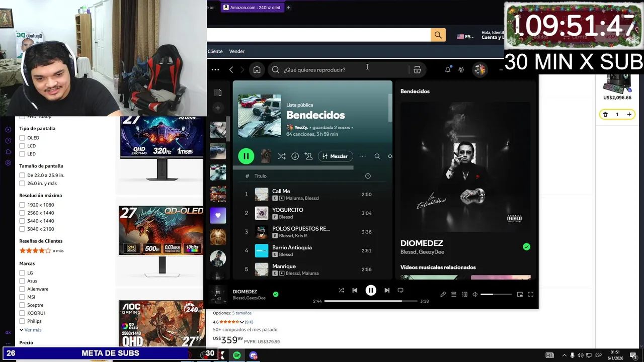
Task: Pause the Bendecidos playlist green button
Action: pos(246,156)
